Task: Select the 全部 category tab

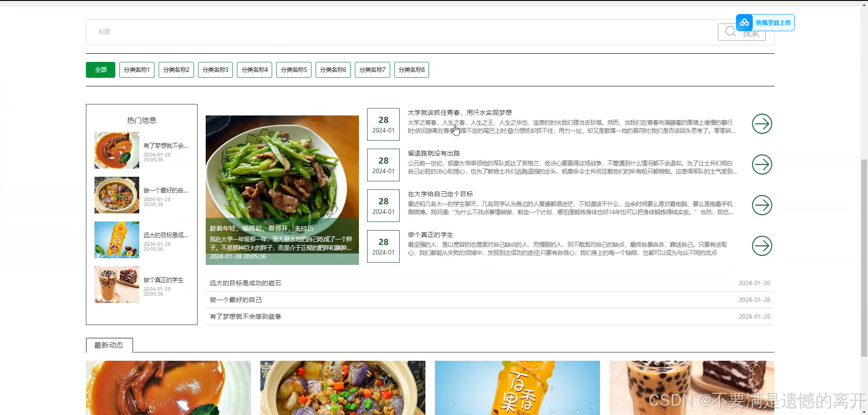Action: coord(100,70)
